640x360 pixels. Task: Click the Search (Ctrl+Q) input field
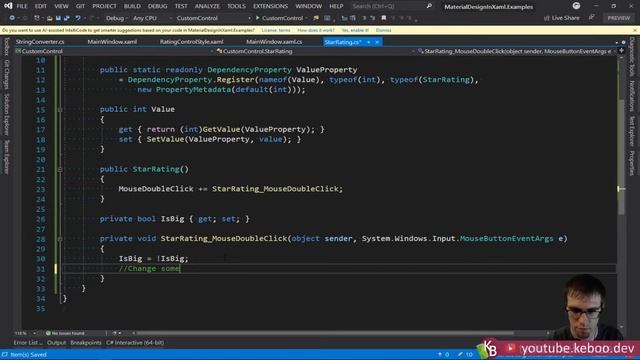388,6
